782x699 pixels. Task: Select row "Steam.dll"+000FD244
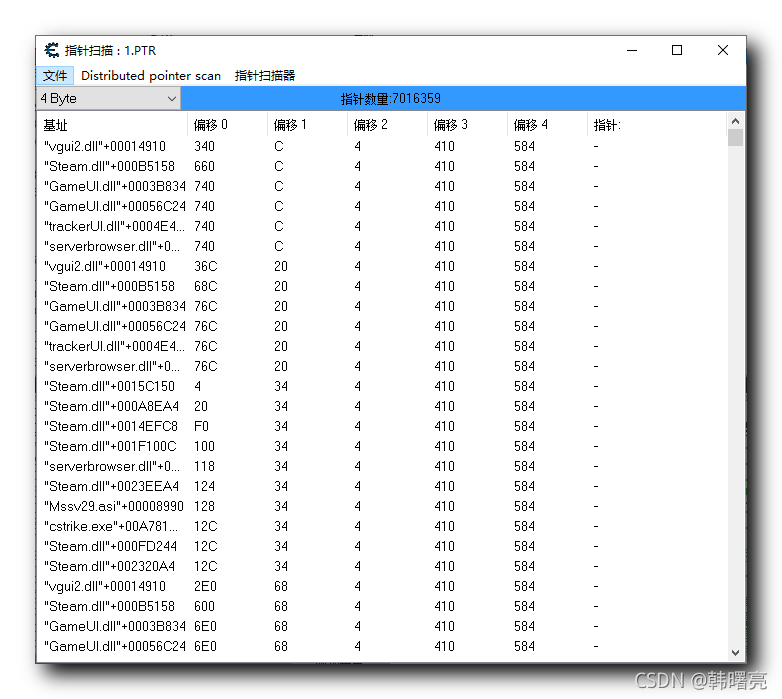tap(382, 546)
